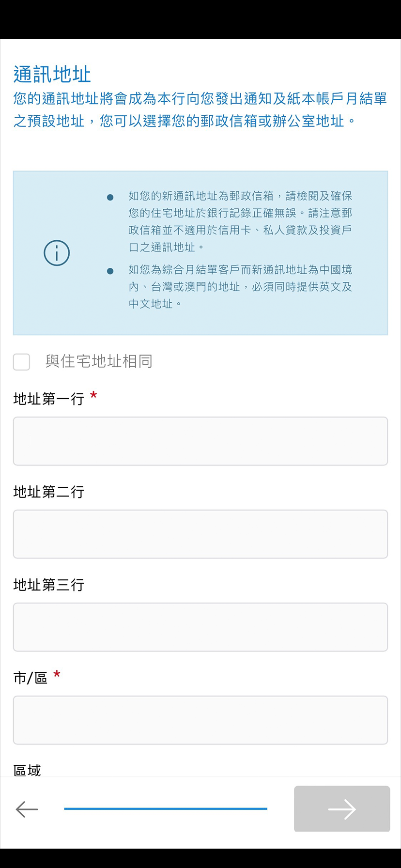Select the 通訊地址 page heading

coord(51,73)
